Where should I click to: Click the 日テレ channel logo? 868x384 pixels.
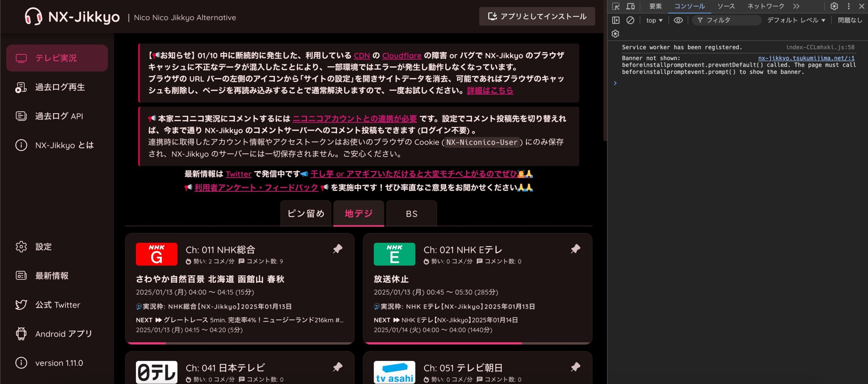click(157, 372)
